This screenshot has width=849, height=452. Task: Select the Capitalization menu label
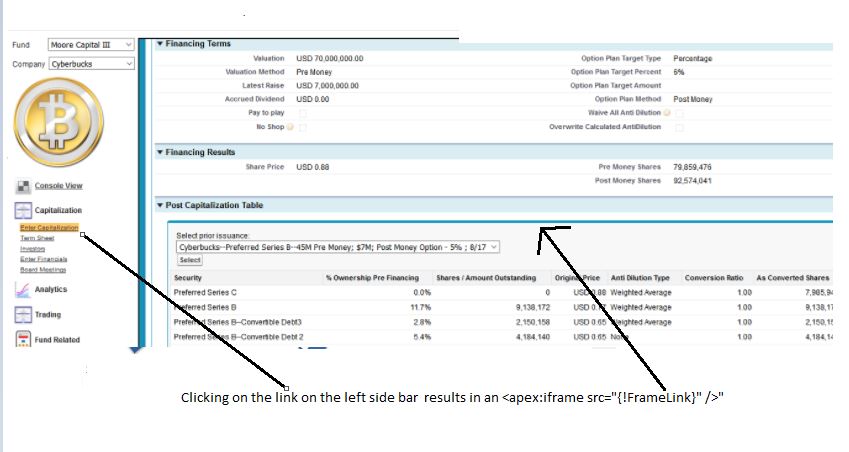click(x=58, y=210)
